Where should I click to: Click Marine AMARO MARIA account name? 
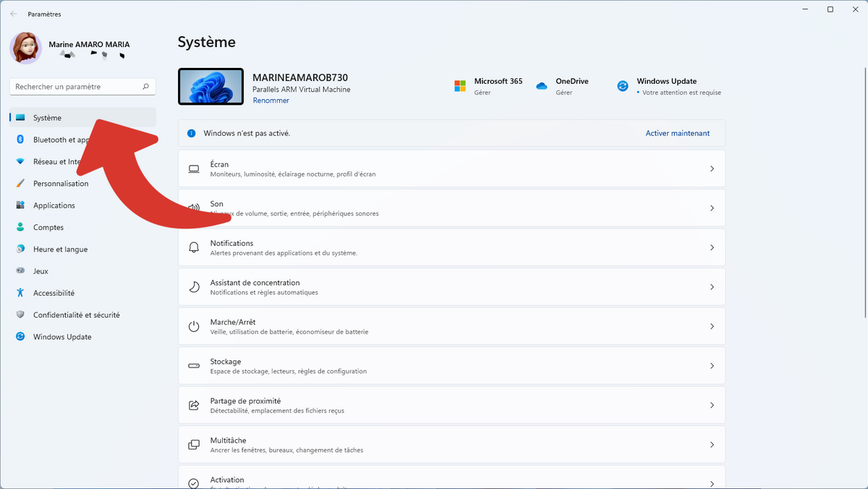89,44
